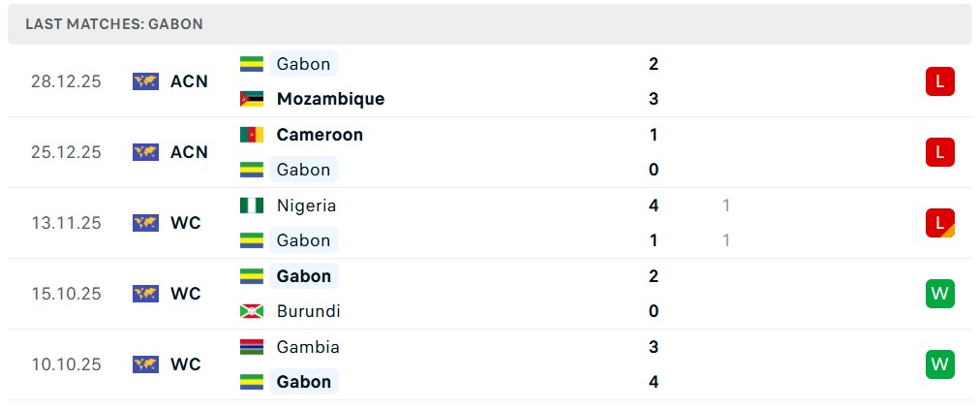The image size is (980, 411).
Task: Click Gabon's score of 4 against Gambia
Action: point(654,382)
